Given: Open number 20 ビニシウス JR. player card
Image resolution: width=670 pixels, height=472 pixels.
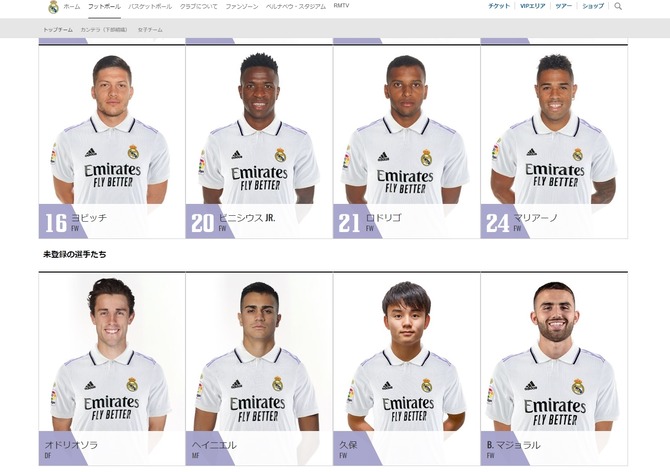Looking at the screenshot, I should point(259,142).
